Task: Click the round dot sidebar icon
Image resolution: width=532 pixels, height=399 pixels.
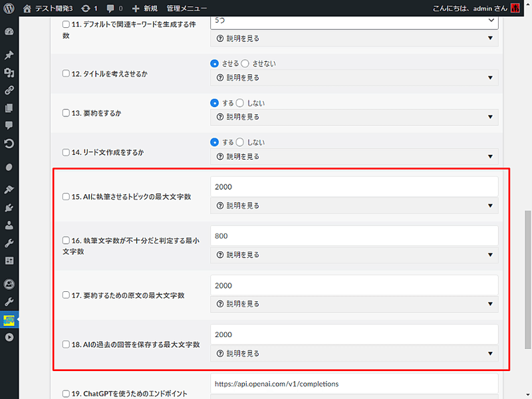Action: pyautogui.click(x=9, y=168)
